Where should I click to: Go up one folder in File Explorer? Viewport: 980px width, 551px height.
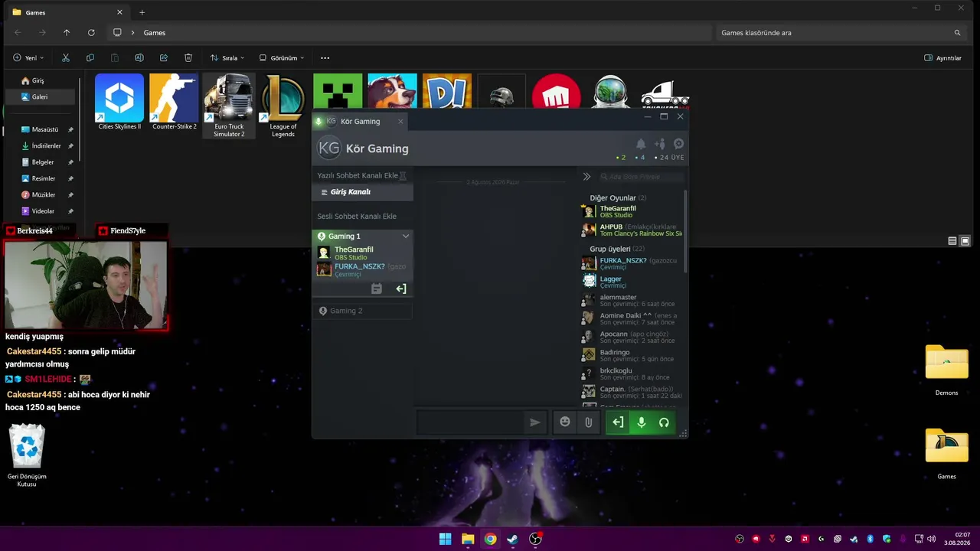click(67, 32)
